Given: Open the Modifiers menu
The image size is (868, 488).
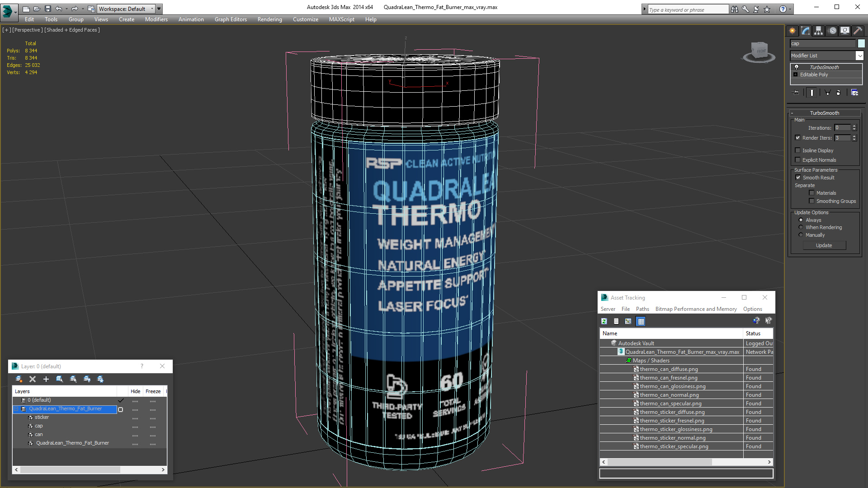Looking at the screenshot, I should tap(156, 19).
